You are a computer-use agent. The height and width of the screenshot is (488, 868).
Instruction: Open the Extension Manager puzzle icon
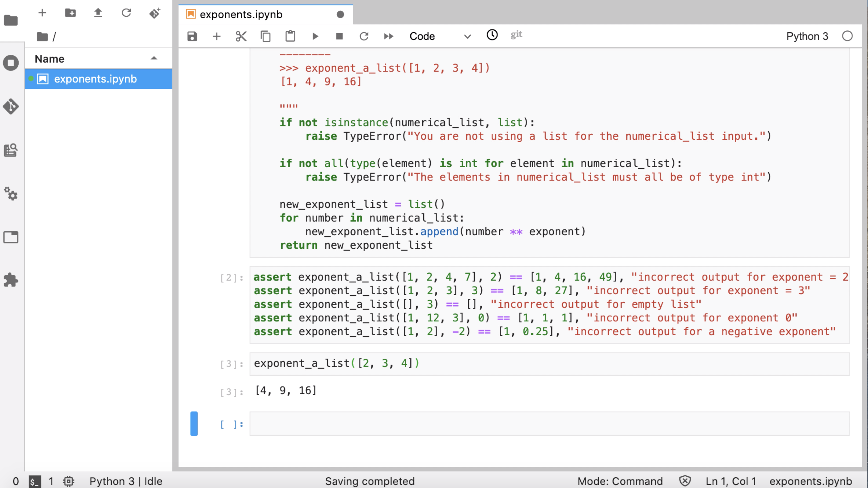(x=11, y=280)
